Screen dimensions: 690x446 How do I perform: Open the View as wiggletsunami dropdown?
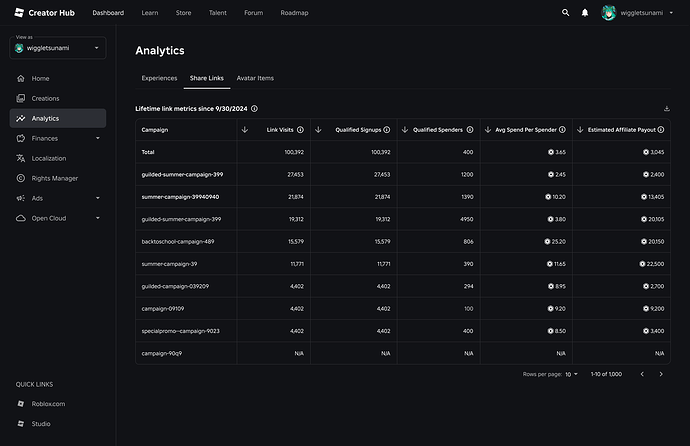tap(58, 47)
